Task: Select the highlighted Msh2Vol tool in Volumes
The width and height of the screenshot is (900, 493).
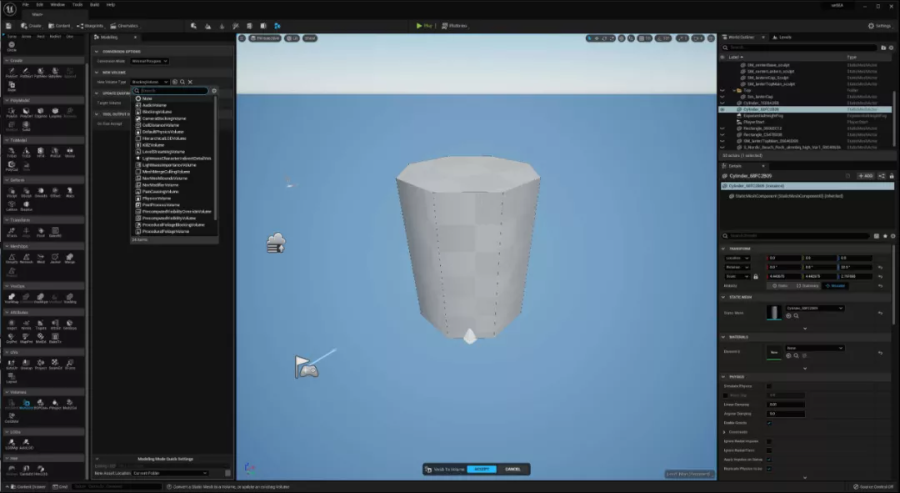Action: pyautogui.click(x=26, y=405)
